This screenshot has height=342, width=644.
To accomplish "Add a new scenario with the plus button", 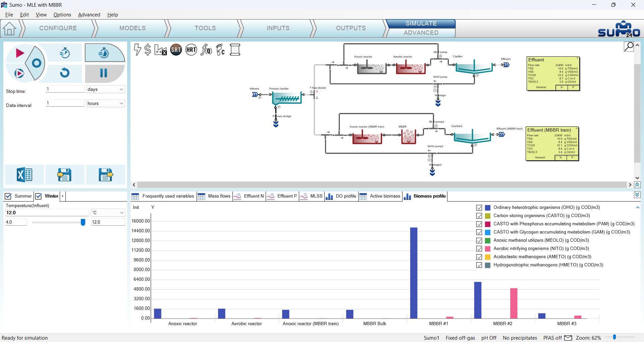I will point(62,196).
